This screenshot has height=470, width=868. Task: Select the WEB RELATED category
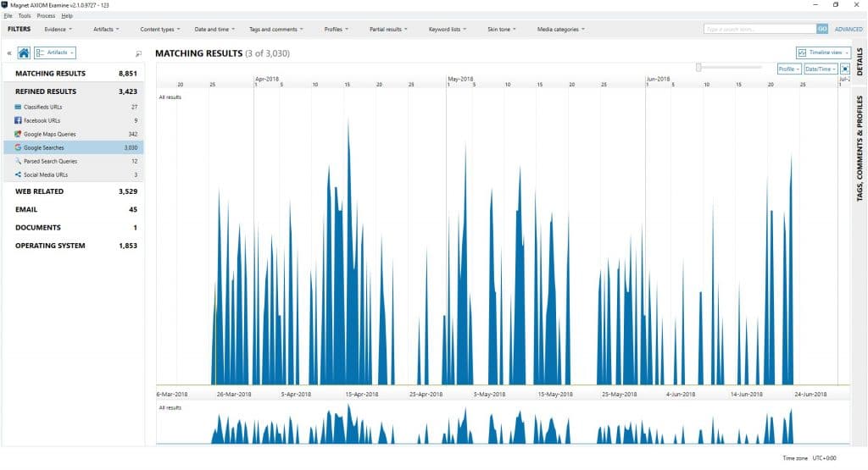[x=73, y=191]
